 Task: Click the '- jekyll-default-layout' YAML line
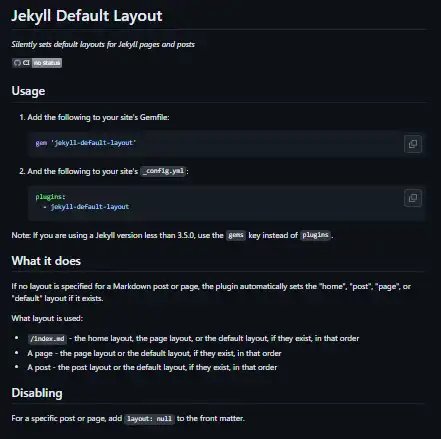[86, 207]
